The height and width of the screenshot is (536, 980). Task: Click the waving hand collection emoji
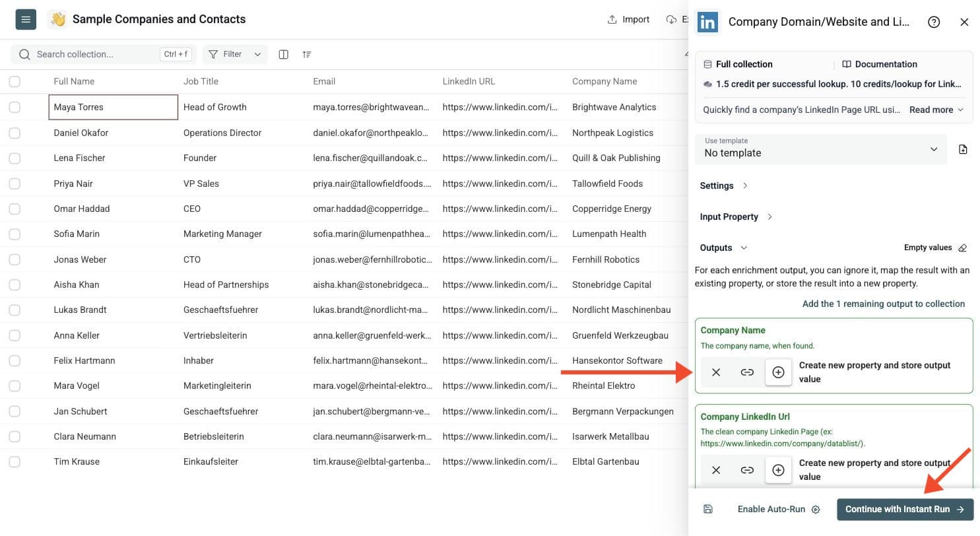58,19
